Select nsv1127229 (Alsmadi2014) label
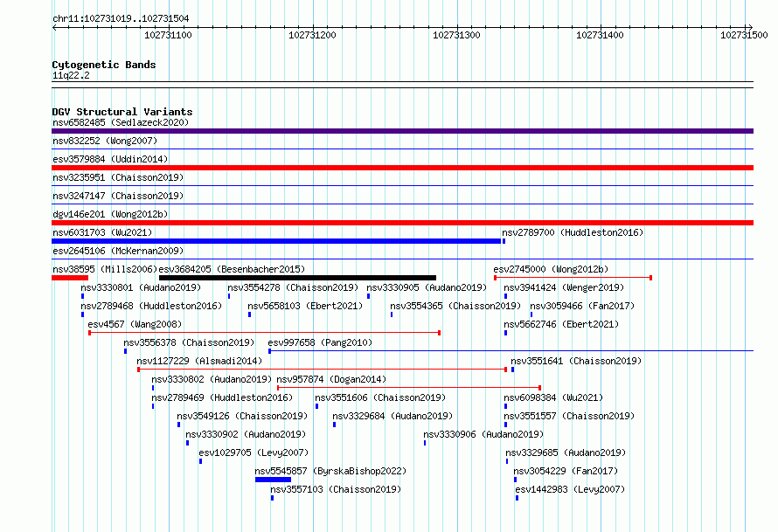This screenshot has height=532, width=778. (x=199, y=361)
